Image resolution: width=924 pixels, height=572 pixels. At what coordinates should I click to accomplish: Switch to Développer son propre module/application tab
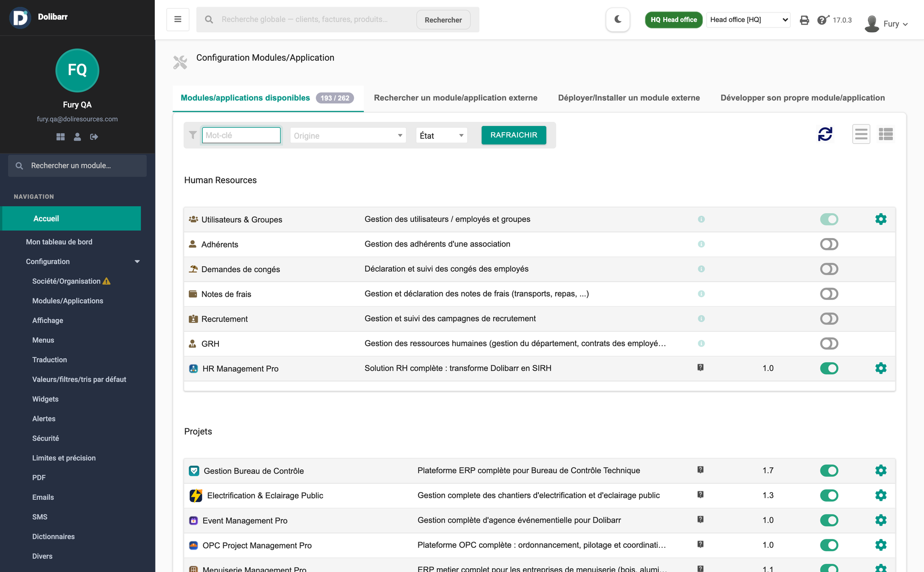(802, 98)
